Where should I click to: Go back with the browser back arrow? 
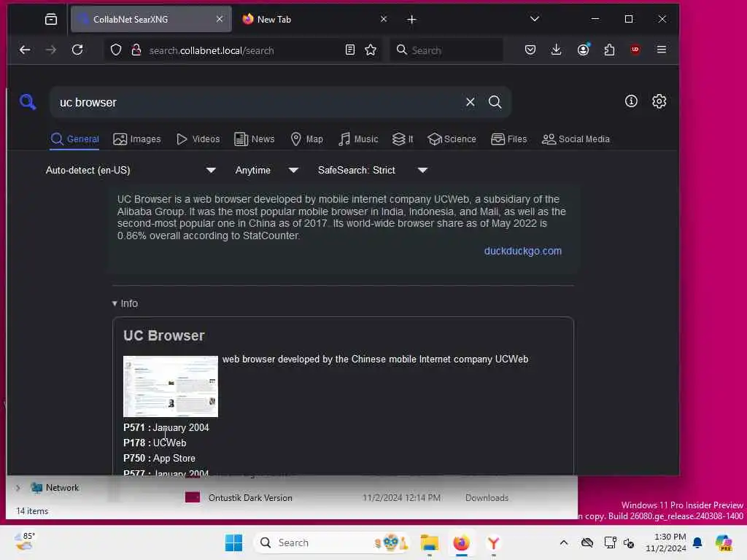(x=25, y=50)
